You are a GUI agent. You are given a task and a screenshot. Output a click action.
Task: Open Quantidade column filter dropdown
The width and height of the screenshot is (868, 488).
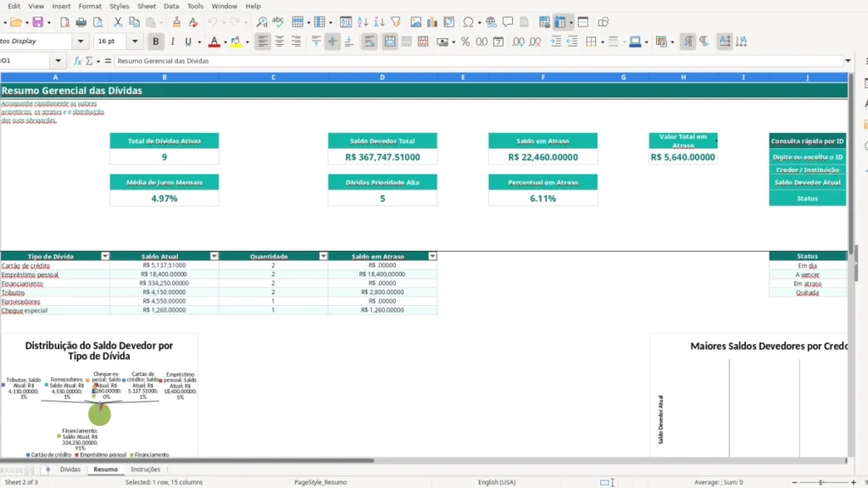point(323,256)
